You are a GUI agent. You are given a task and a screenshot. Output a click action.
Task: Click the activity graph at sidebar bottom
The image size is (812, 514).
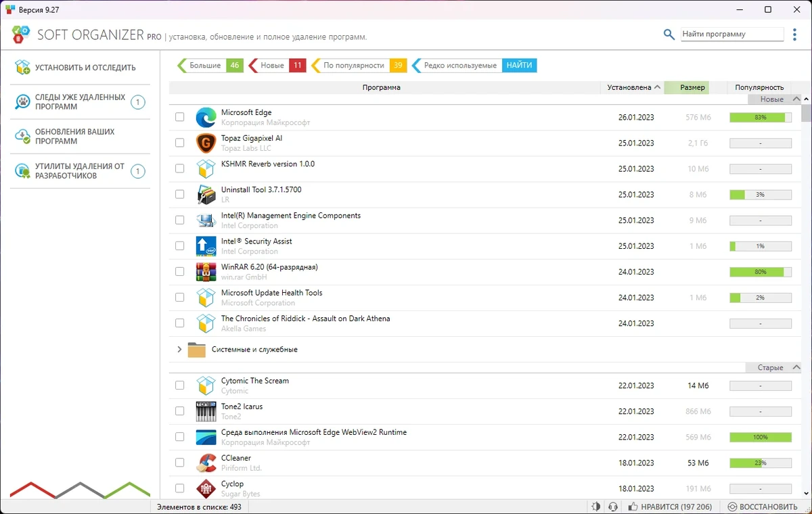click(80, 489)
